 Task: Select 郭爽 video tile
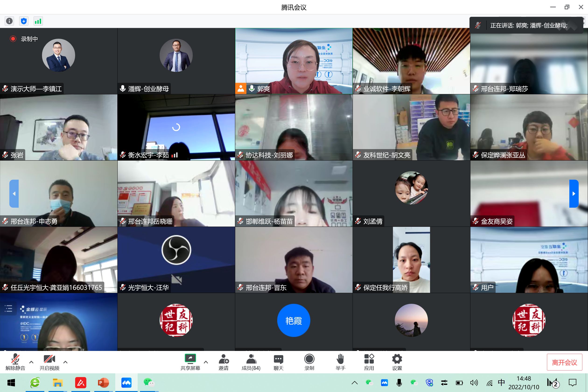(294, 61)
